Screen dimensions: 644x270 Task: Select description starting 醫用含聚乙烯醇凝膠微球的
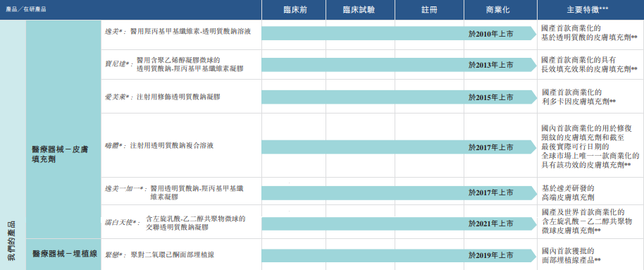click(190, 65)
